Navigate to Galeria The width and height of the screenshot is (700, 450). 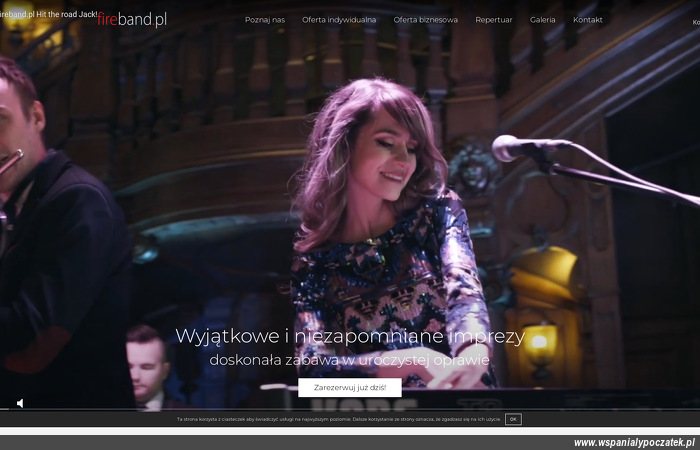click(x=542, y=20)
